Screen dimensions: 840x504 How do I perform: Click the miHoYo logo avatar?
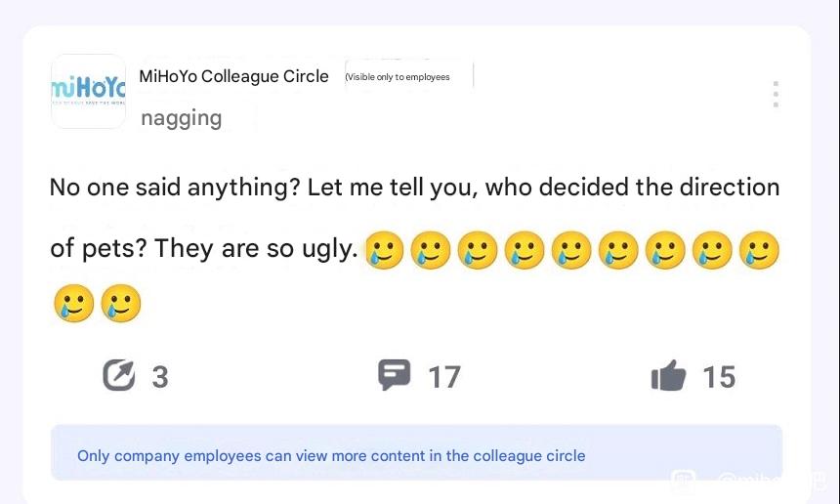coord(88,91)
